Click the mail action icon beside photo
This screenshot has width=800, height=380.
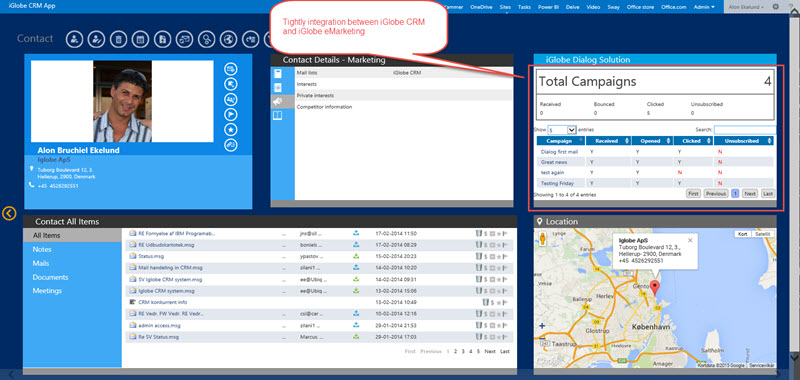(x=231, y=68)
